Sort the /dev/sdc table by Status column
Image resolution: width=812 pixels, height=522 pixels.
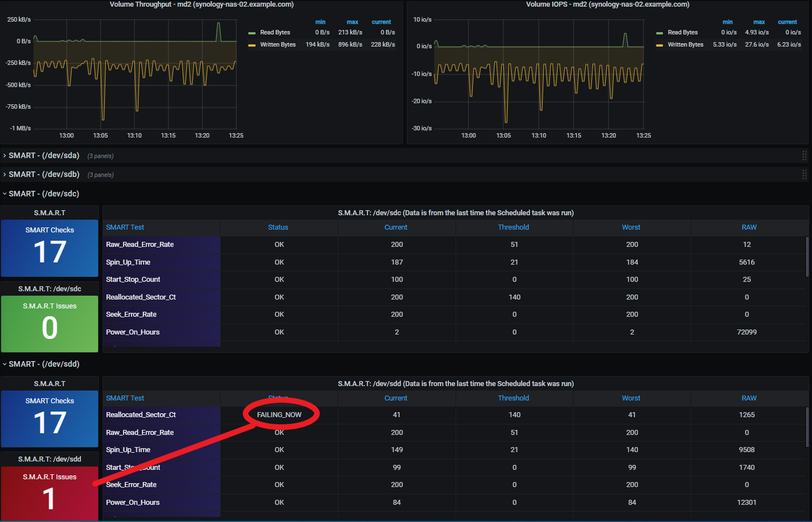(278, 227)
